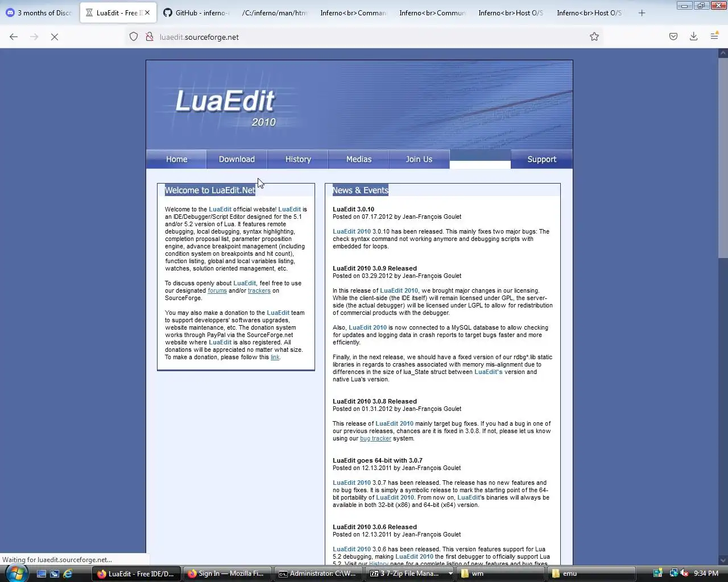Click Show Desktop quick launch icon
Screen dimensions: 728x582
click(x=42, y=573)
